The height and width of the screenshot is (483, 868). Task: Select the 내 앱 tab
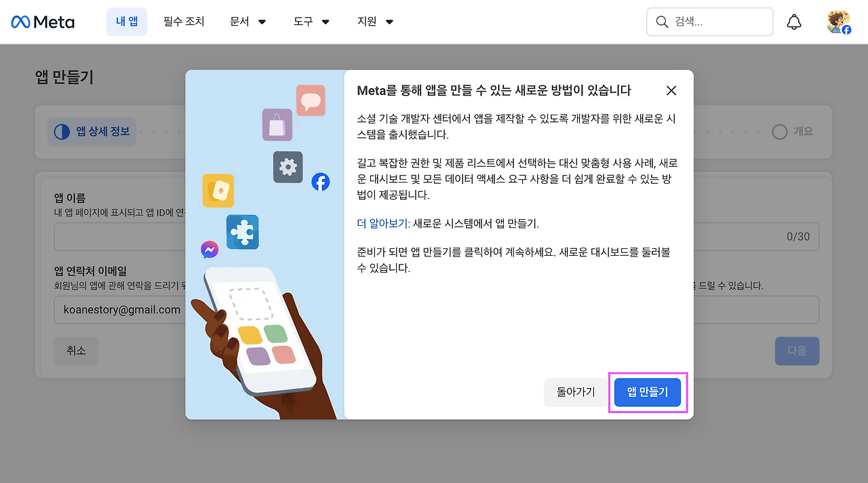point(127,22)
